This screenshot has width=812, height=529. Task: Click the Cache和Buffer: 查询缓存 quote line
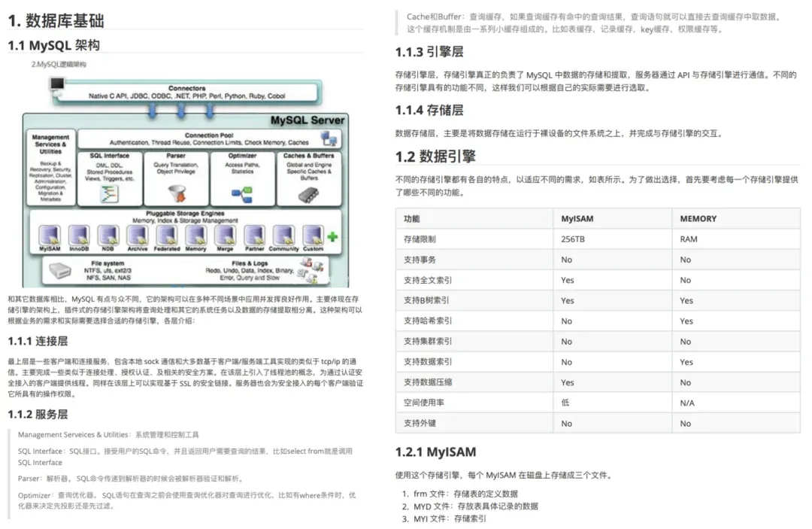593,23
